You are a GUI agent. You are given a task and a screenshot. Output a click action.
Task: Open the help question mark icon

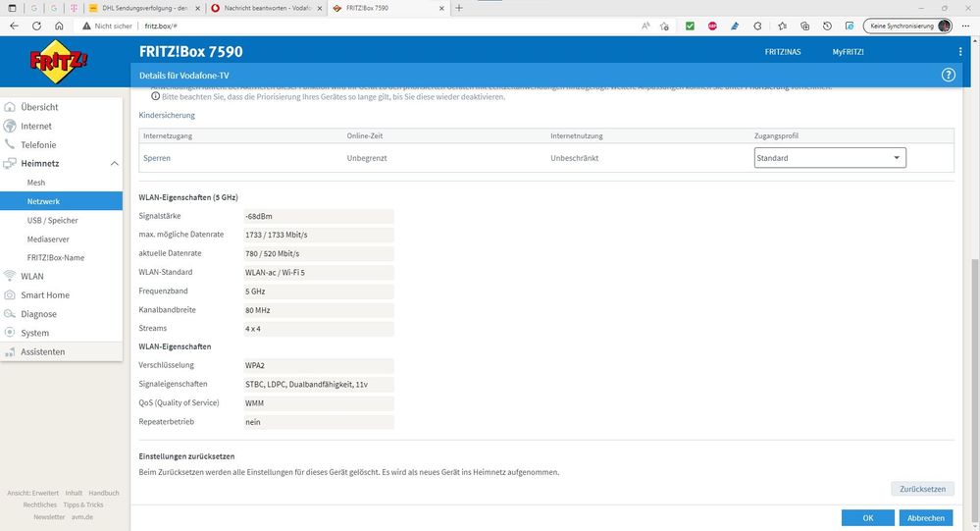(949, 75)
